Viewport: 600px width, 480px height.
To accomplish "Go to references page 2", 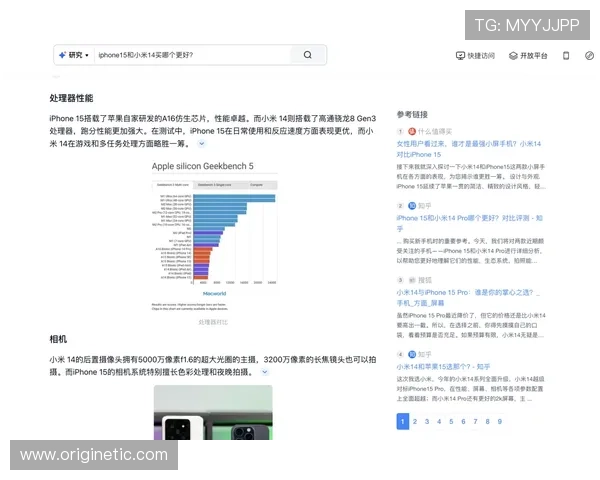I will pos(415,421).
